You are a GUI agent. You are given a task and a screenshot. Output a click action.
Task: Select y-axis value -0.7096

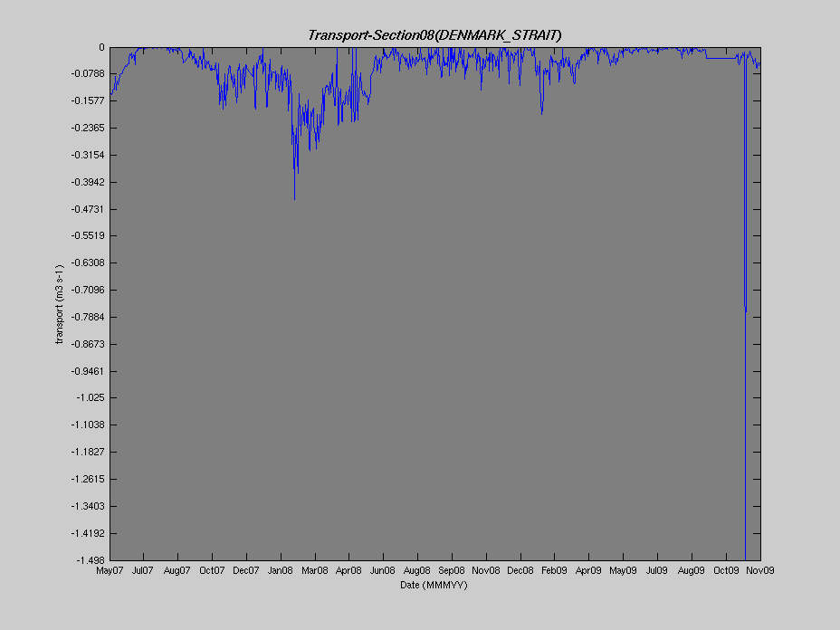tap(88, 290)
